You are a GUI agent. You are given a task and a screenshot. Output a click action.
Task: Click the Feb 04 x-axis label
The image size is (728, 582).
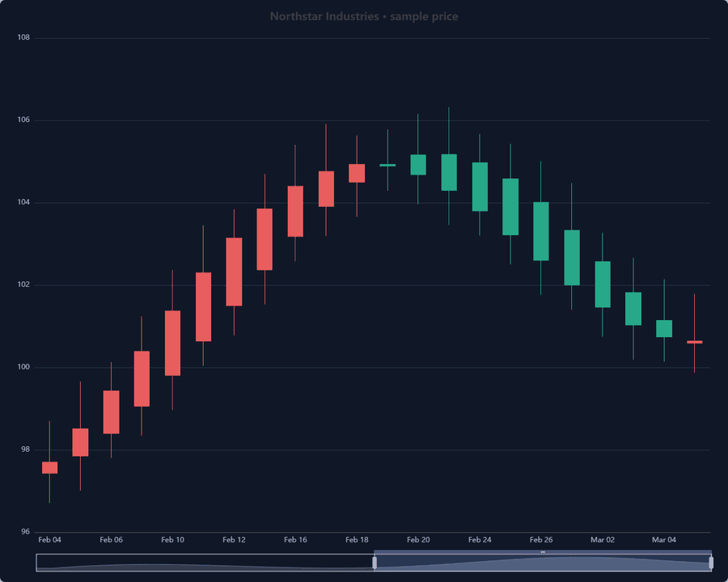(x=49, y=540)
